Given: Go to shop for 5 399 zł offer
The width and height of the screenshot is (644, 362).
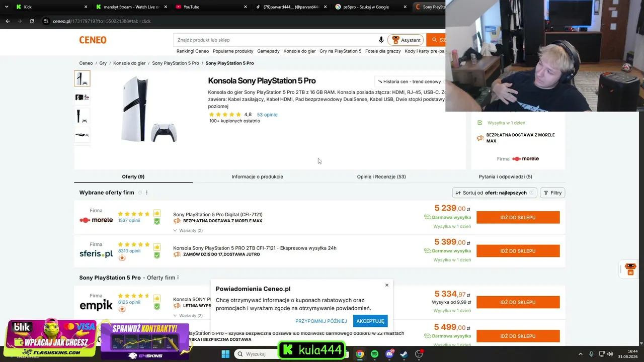Looking at the screenshot, I should pos(518,251).
